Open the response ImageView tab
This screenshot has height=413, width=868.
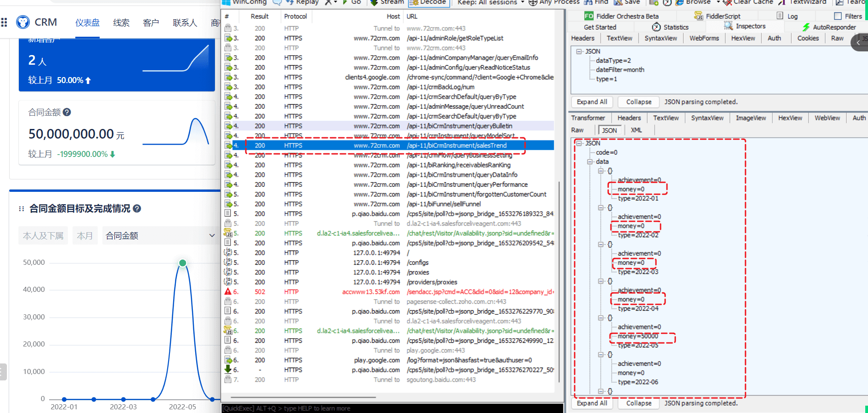click(750, 118)
